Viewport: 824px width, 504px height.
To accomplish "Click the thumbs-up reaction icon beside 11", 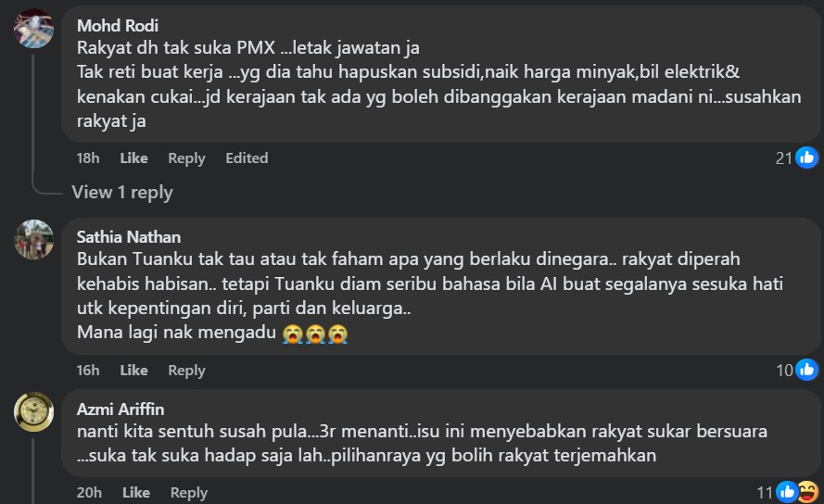I will (x=787, y=493).
